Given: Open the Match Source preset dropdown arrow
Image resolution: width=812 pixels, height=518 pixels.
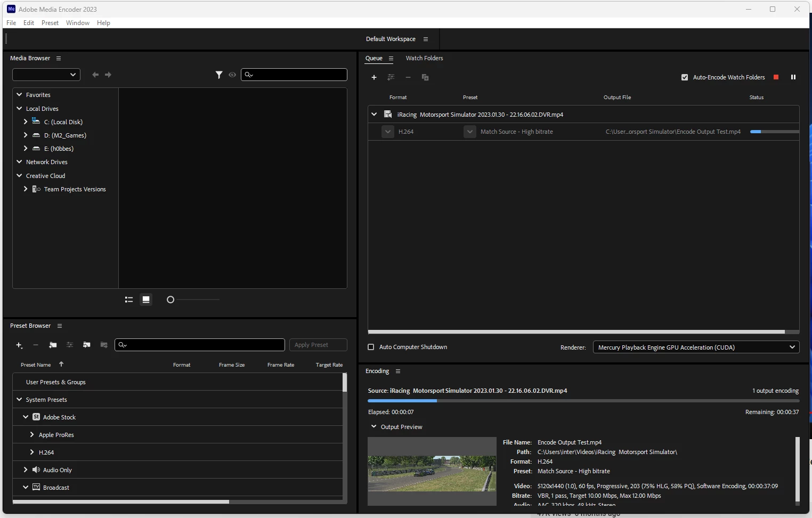Looking at the screenshot, I should pos(469,132).
